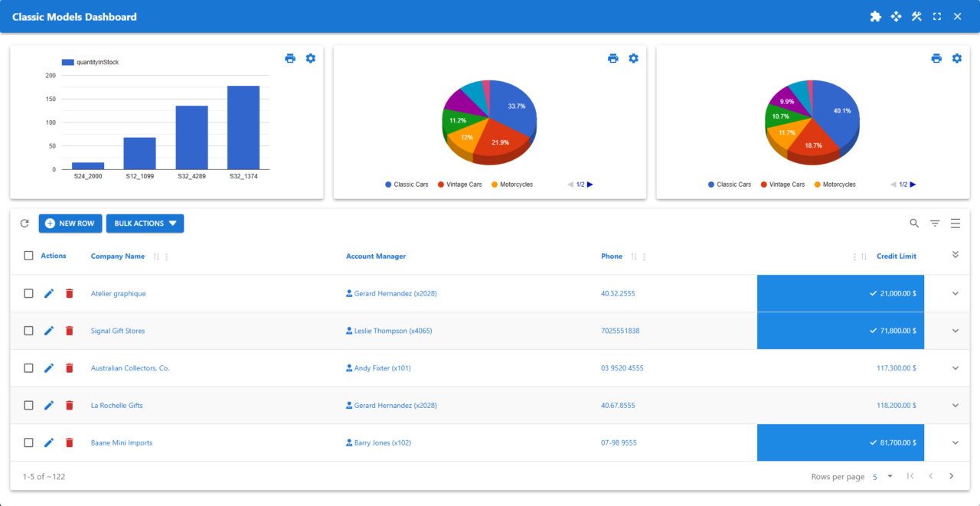Expand the La Rochelle Gifts row details

[955, 405]
